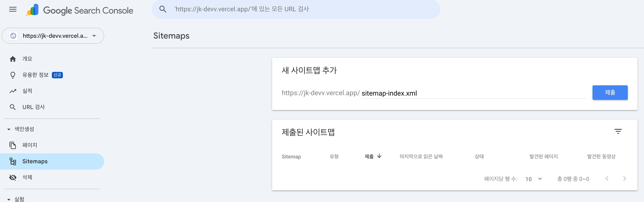The width and height of the screenshot is (644, 202).
Task: Expand the 실험 section
Action: tap(8, 198)
